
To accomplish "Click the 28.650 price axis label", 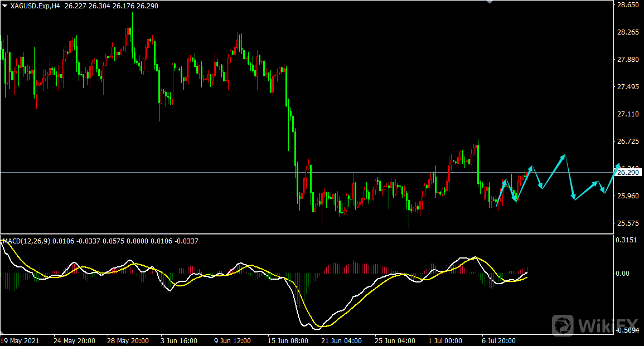I will coord(628,5).
